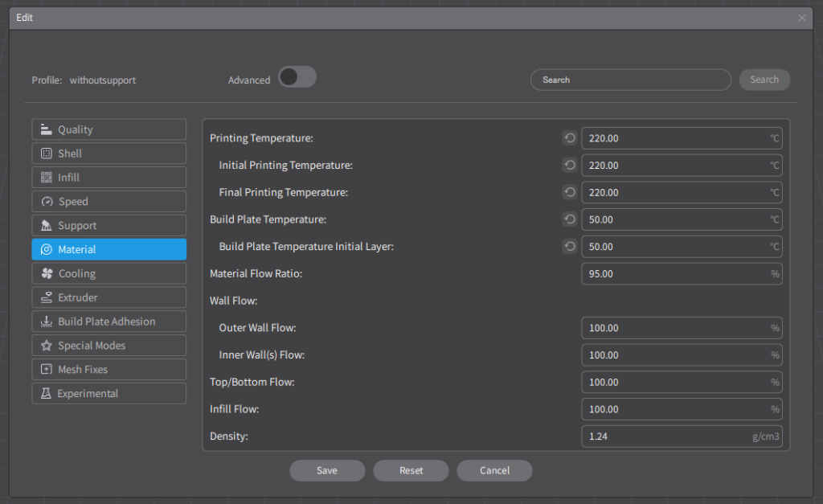The width and height of the screenshot is (823, 504).
Task: Click reset icon for Printing Temperature
Action: (x=570, y=138)
